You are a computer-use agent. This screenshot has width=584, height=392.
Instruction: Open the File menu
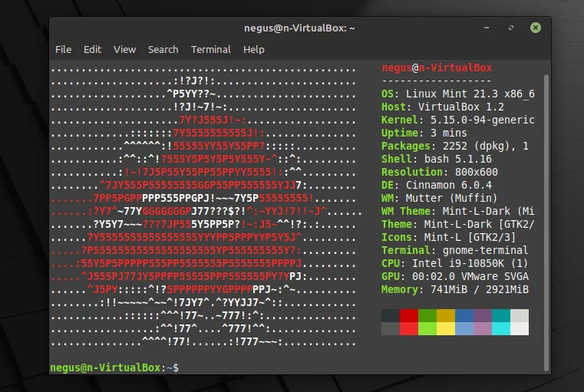click(63, 49)
